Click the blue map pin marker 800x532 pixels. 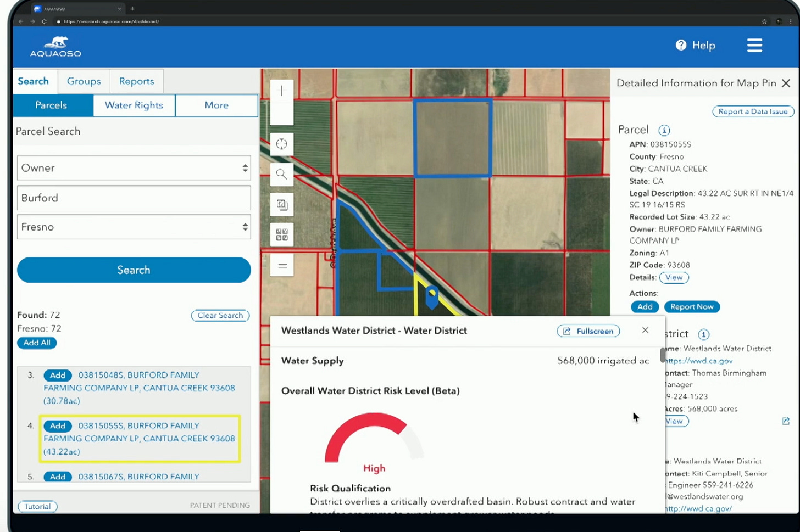(432, 297)
